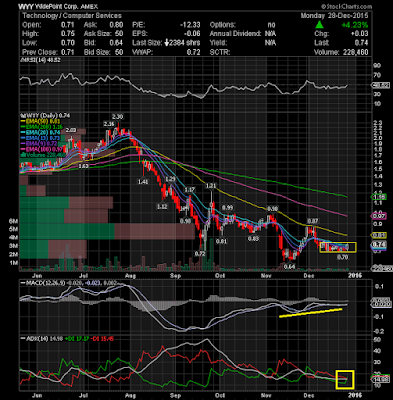Click the 1.21 spike price label
This screenshot has height=400, width=393.
coord(211,186)
